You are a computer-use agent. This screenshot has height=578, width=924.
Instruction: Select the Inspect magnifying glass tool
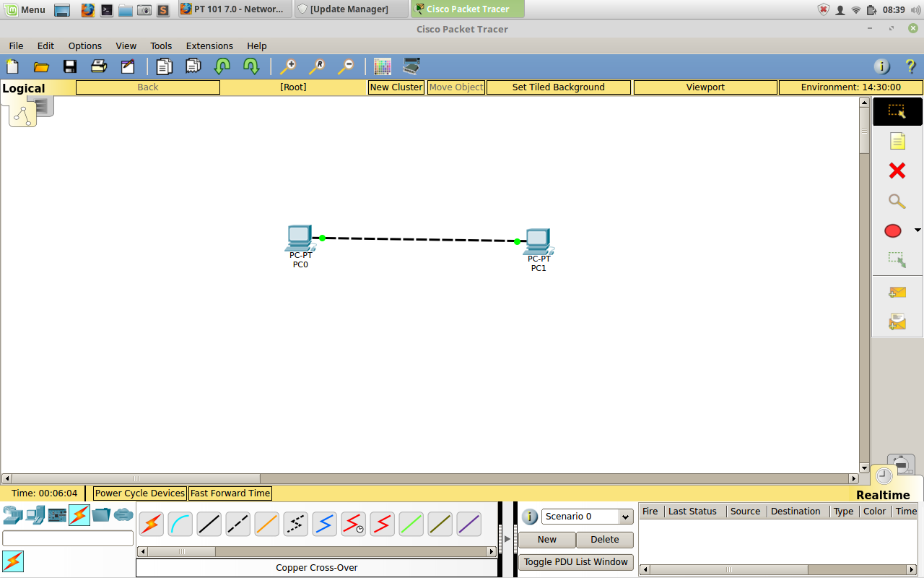[897, 202]
